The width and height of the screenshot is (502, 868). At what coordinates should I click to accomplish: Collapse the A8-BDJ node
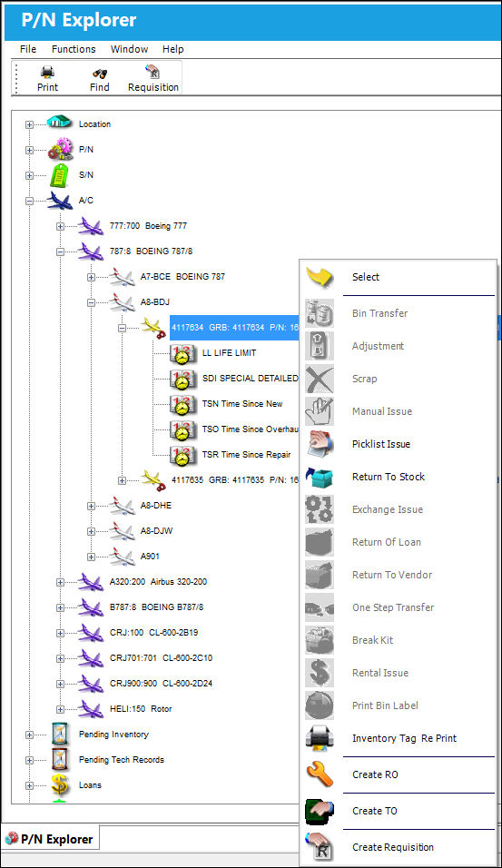[92, 303]
